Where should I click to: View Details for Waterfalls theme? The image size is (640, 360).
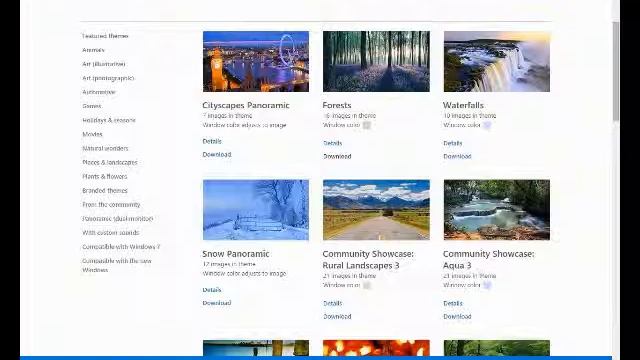point(453,143)
